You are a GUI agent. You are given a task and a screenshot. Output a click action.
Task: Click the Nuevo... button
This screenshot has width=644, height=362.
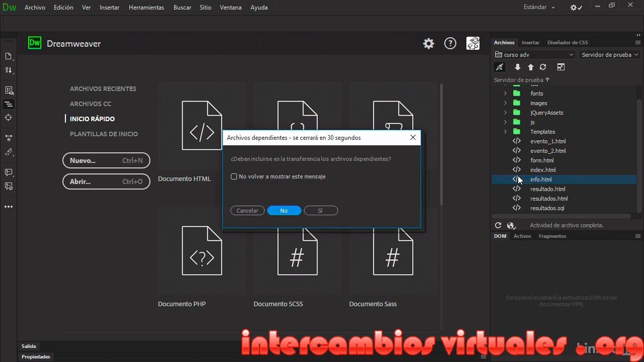[106, 161]
